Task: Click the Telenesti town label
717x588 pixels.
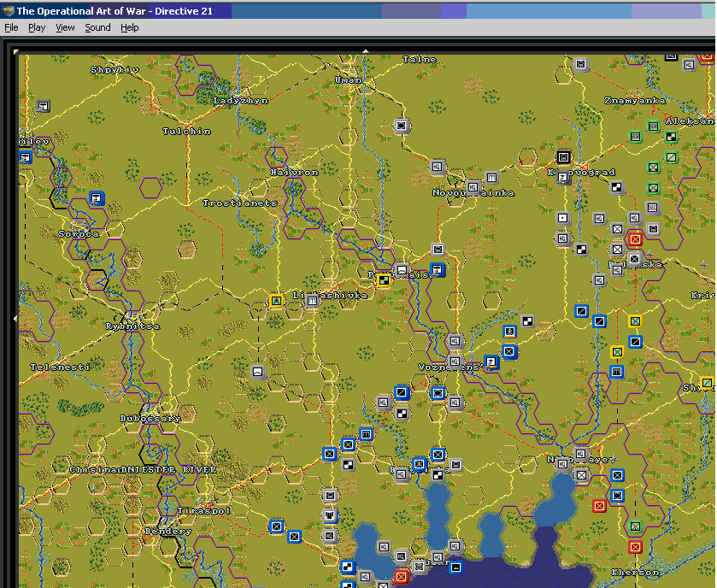Action: click(x=61, y=367)
